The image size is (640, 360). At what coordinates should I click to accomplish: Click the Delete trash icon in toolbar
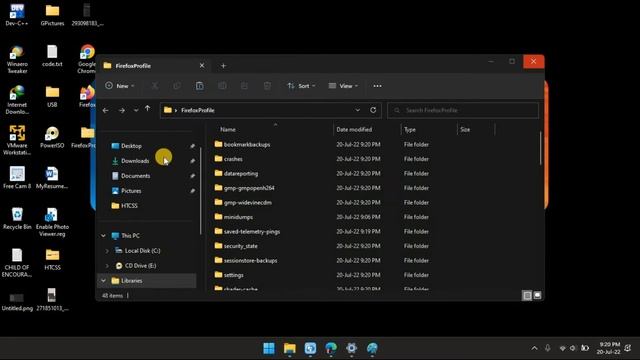[267, 86]
